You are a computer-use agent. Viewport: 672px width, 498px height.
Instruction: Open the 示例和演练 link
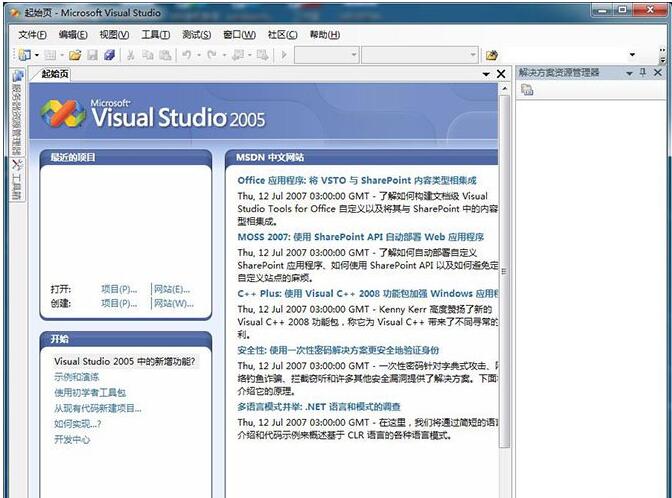point(76,377)
